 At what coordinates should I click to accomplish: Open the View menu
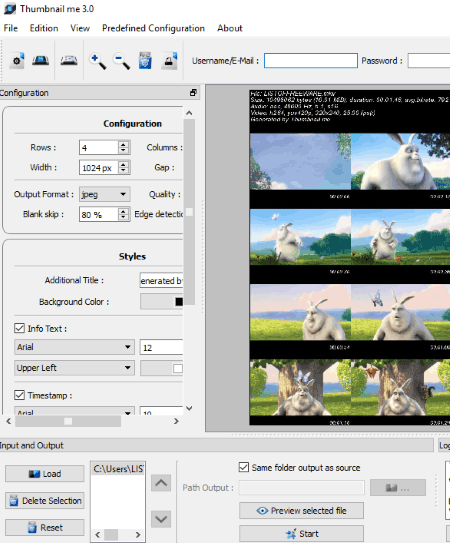coord(80,28)
